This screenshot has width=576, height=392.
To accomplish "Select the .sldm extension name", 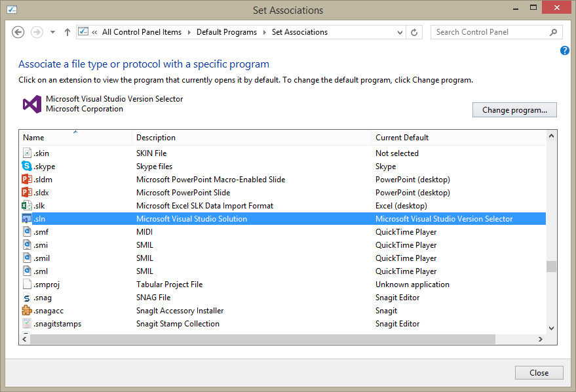I will pyautogui.click(x=43, y=180).
